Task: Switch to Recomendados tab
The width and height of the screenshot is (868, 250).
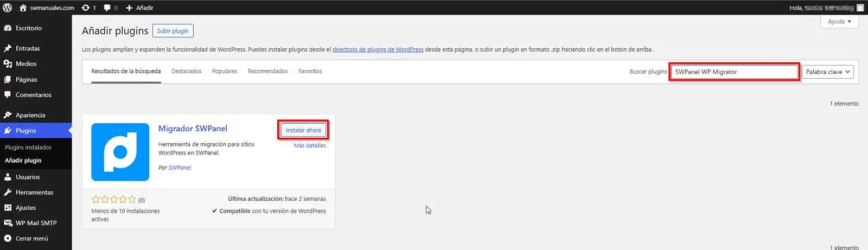Action: [268, 72]
